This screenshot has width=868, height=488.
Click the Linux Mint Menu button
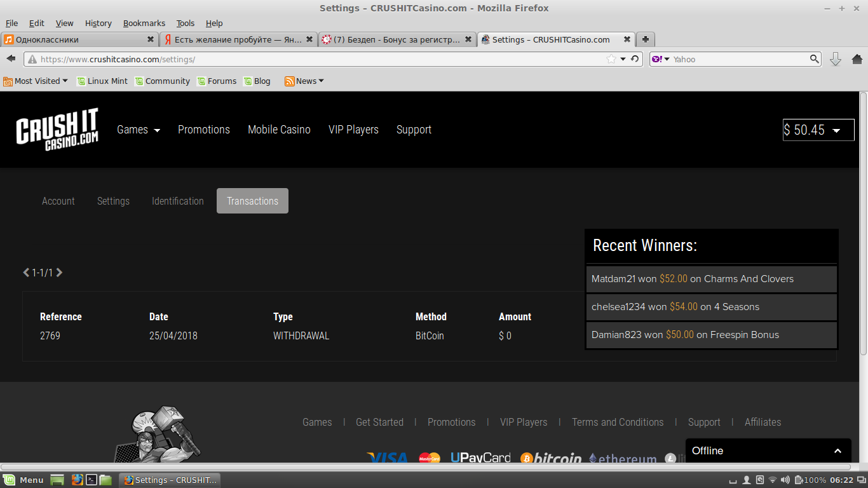pos(24,480)
